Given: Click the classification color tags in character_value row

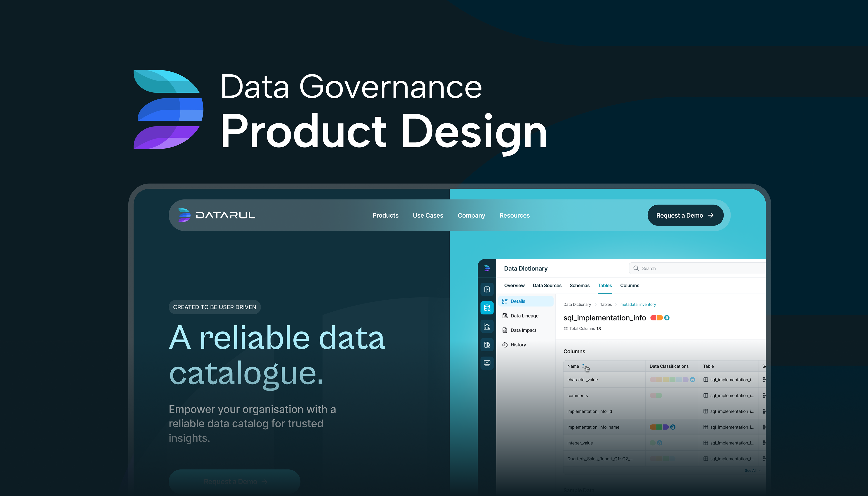Looking at the screenshot, I should [x=669, y=380].
